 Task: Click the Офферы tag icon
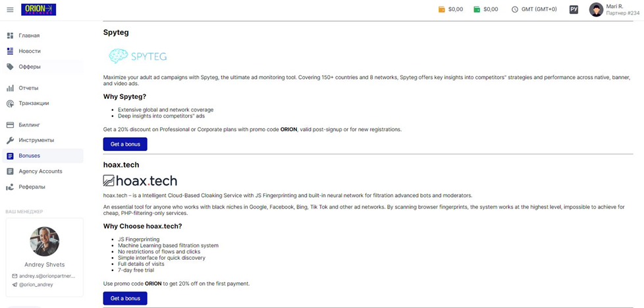pyautogui.click(x=11, y=67)
